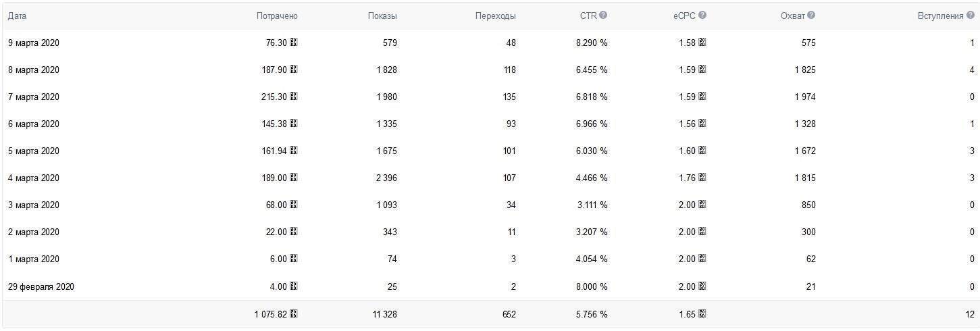Click the currency icon next to total eCPC 1.65

[x=702, y=313]
